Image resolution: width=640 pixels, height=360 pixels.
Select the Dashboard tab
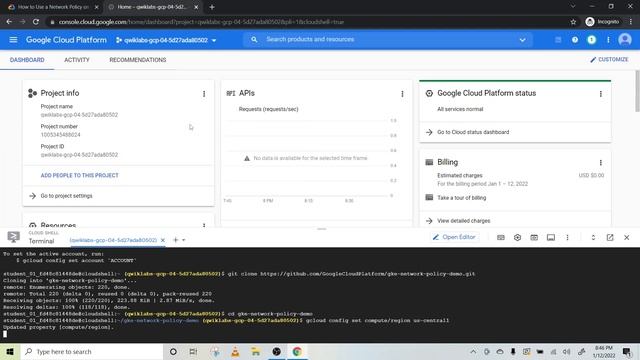pyautogui.click(x=27, y=60)
